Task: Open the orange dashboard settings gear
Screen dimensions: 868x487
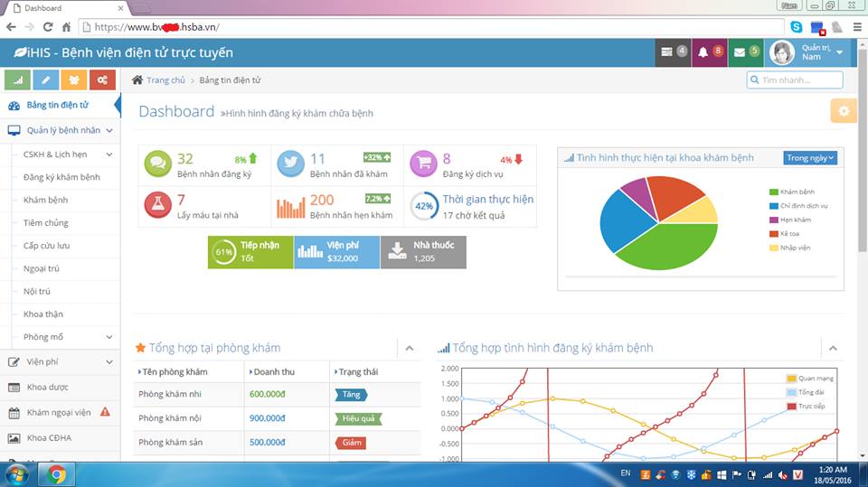Action: (843, 110)
